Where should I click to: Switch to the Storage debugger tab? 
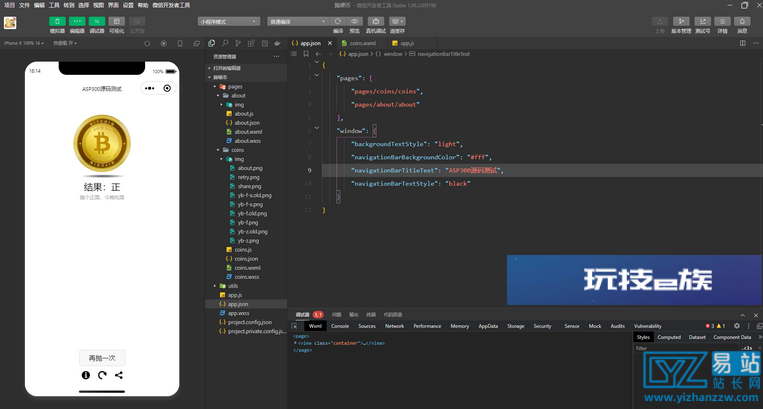coord(516,326)
